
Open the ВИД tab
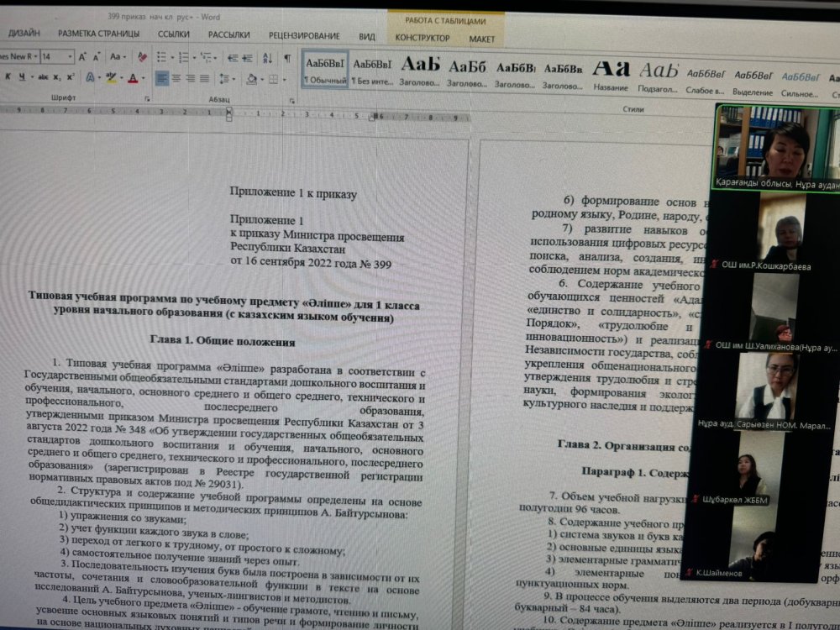pos(367,37)
